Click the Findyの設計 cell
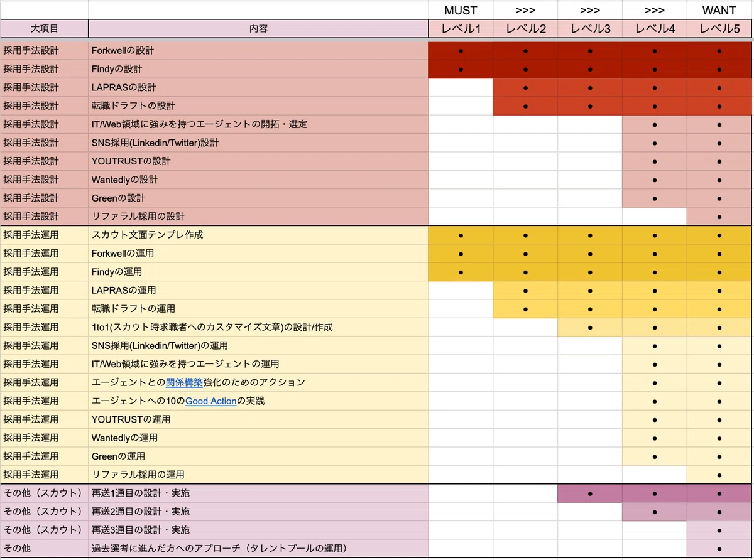The image size is (754, 560). coord(258,69)
